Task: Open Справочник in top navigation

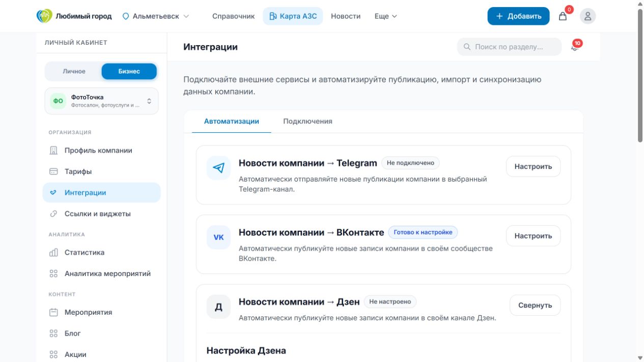Action: coord(233,16)
